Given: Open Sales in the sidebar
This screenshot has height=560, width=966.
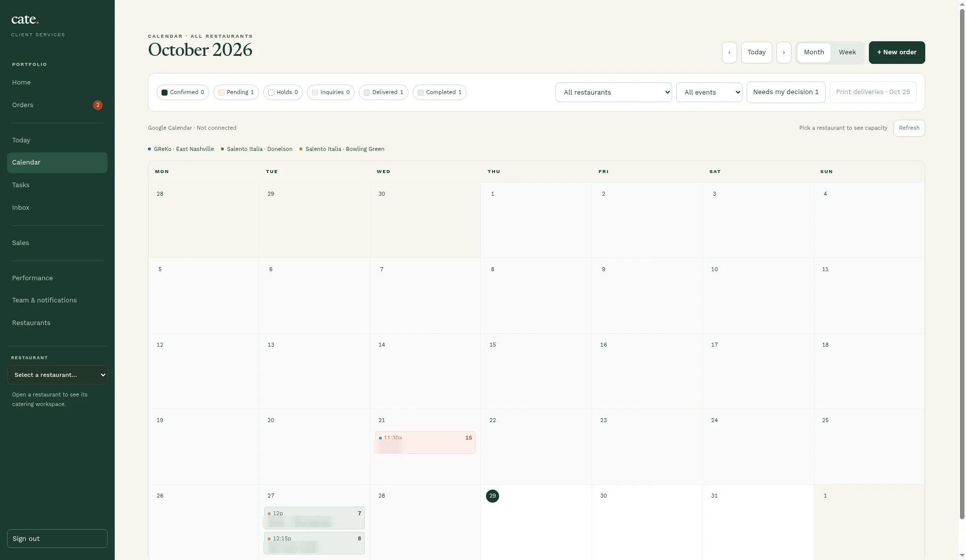Looking at the screenshot, I should tap(57, 243).
